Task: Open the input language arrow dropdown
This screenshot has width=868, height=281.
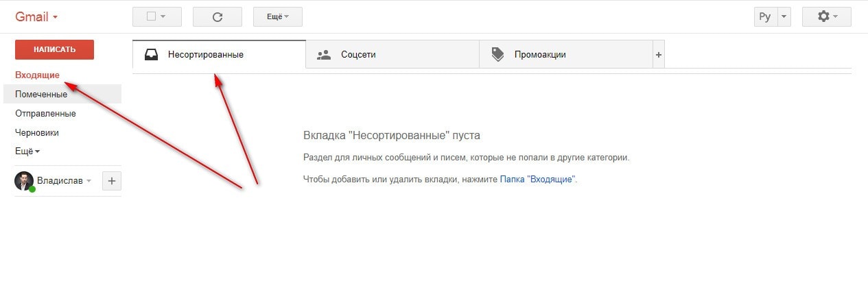Action: 785,17
